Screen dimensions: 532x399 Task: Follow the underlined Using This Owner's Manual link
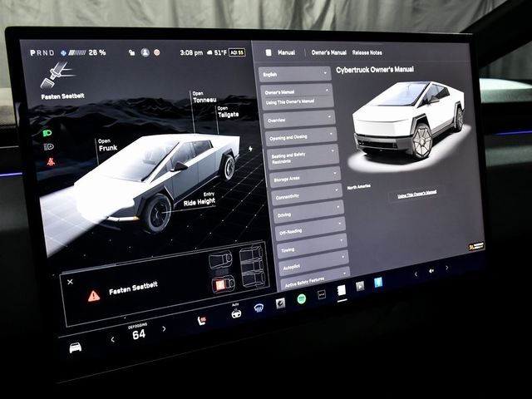click(x=417, y=194)
